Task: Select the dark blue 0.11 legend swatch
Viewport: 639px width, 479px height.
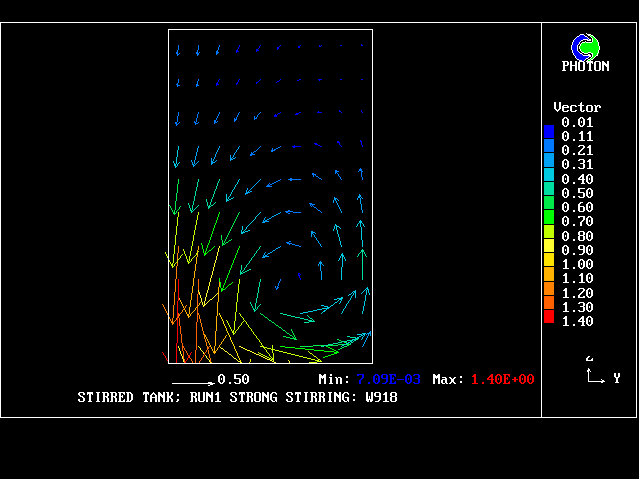Action: (x=548, y=132)
